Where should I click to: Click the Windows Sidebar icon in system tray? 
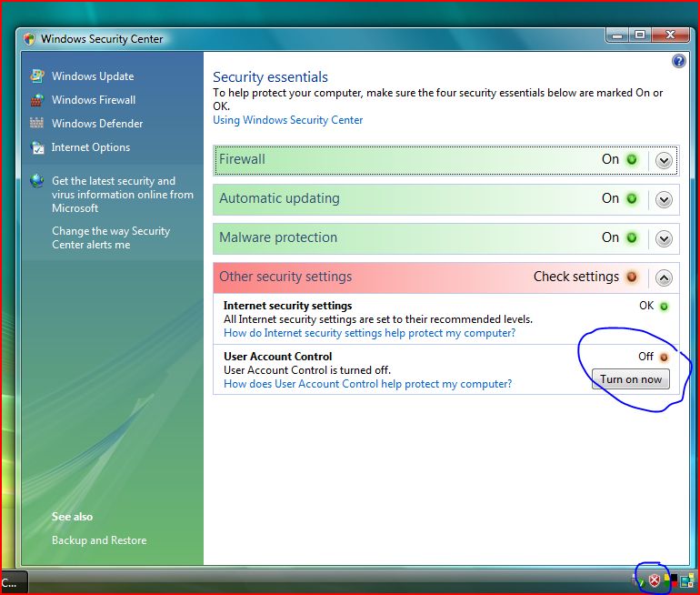(687, 580)
